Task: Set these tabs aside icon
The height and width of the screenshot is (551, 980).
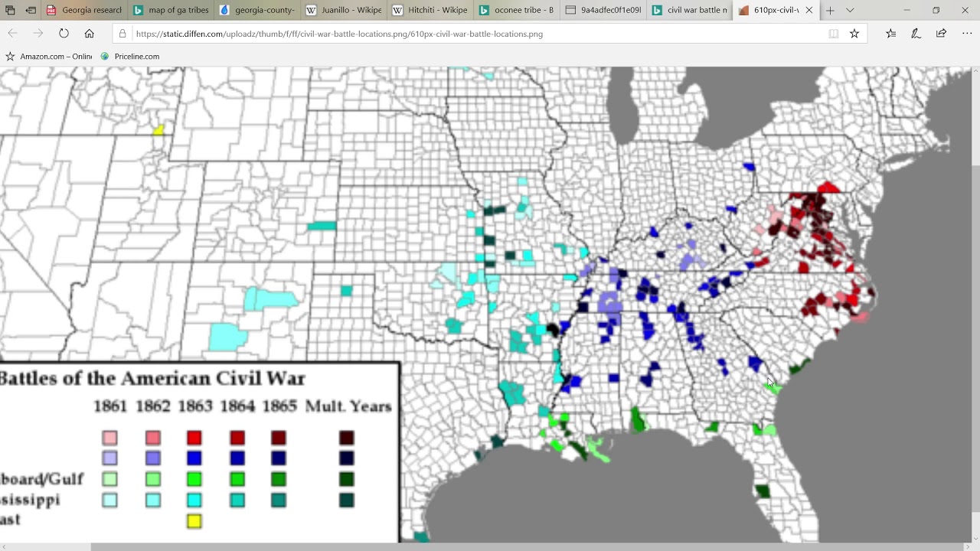Action: (31, 10)
